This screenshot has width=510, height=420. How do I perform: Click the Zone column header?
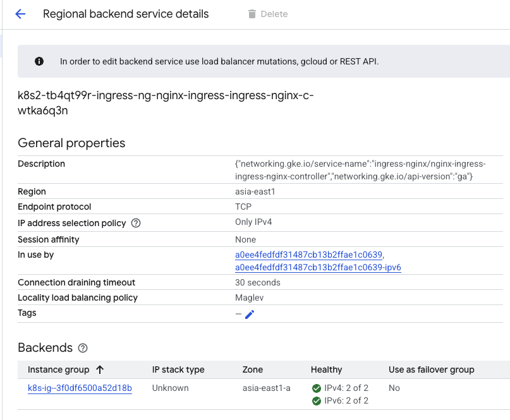(252, 369)
